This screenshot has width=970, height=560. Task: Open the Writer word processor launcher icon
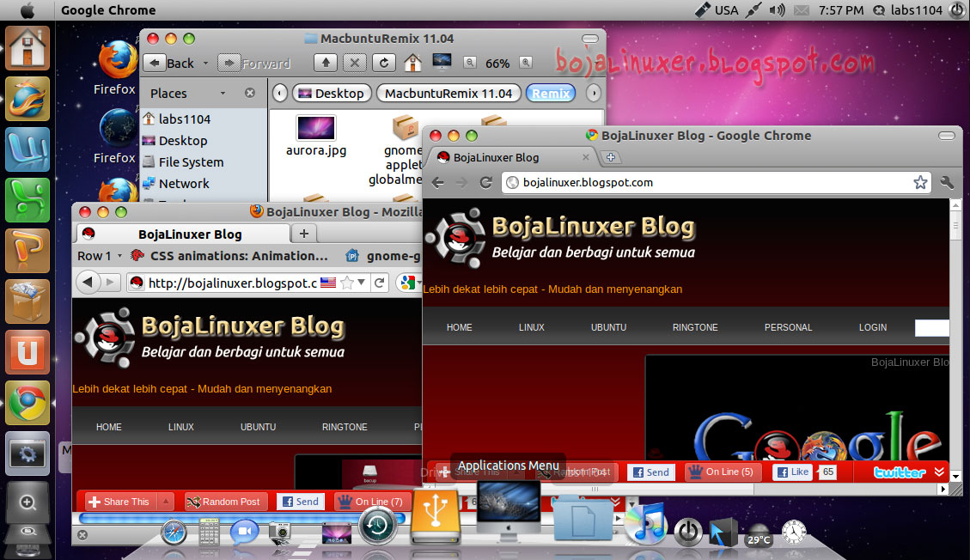pyautogui.click(x=27, y=149)
